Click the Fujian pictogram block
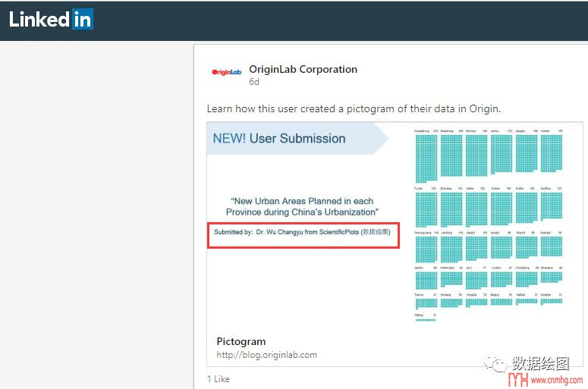This screenshot has width=588, height=389. (426, 209)
